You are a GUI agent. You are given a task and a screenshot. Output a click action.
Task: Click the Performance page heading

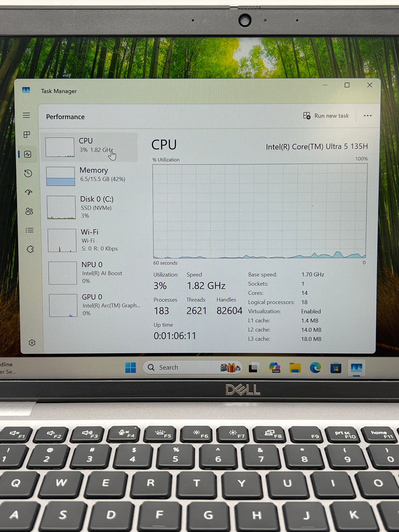[65, 117]
